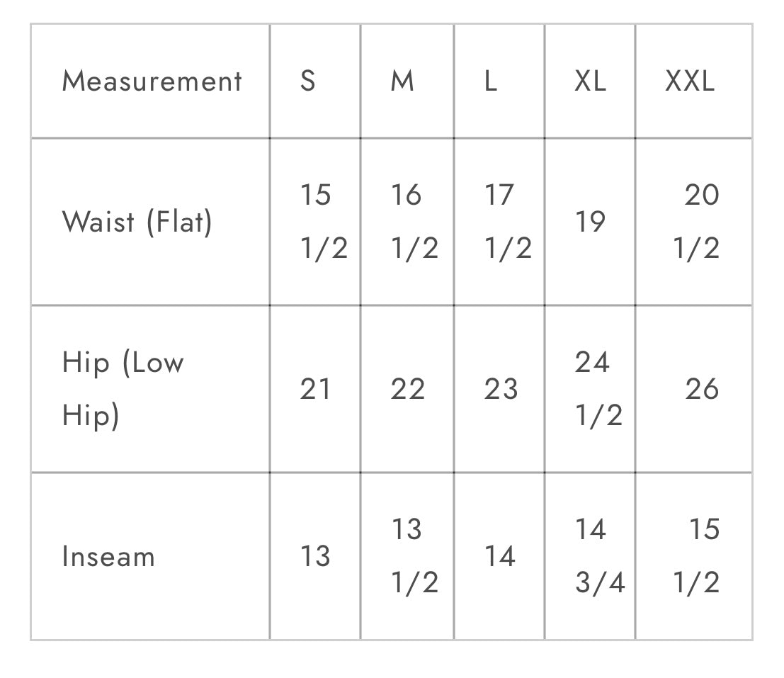Viewport: 784px width, 678px height.
Task: Click the inseam value 15 1/2 for XXL
Action: coord(696,555)
